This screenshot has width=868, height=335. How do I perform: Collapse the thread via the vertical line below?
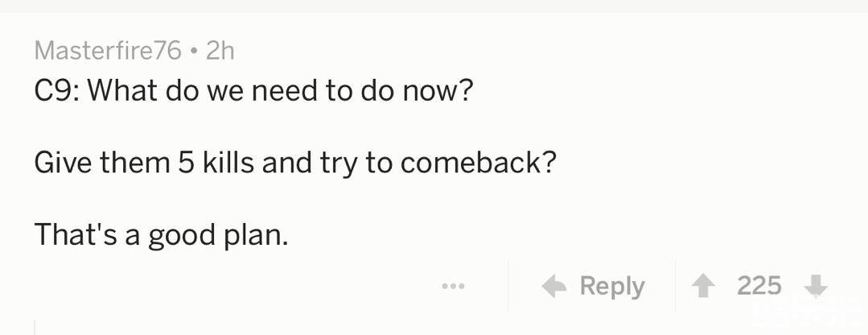[x=35, y=326]
